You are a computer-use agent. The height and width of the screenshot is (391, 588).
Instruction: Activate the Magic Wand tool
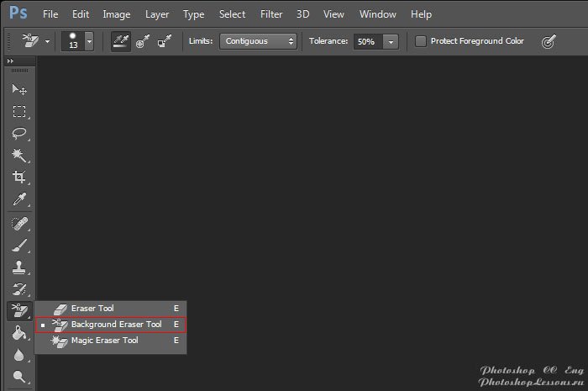(18, 156)
